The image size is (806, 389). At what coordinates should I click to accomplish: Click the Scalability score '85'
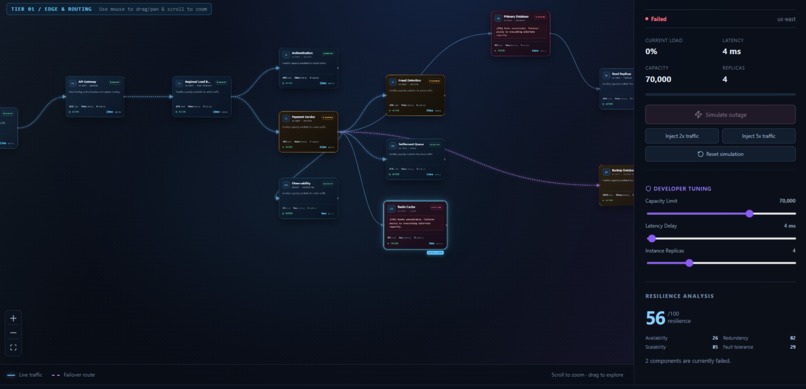(x=715, y=347)
